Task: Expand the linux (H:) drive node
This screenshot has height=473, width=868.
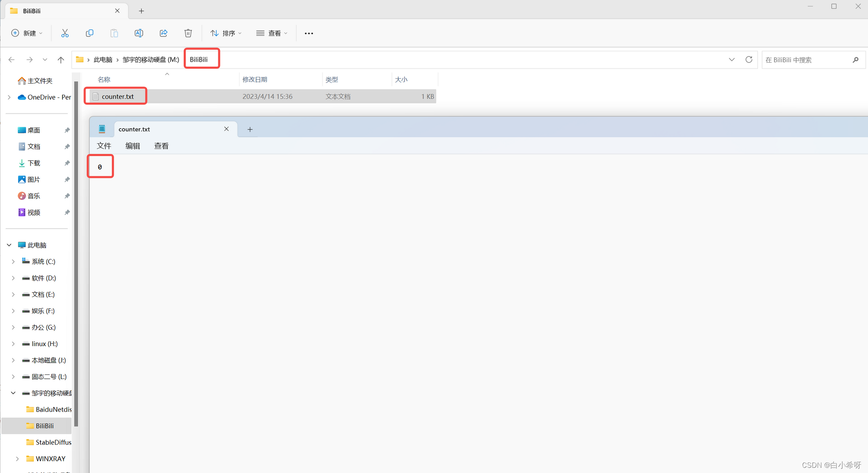Action: (x=13, y=344)
